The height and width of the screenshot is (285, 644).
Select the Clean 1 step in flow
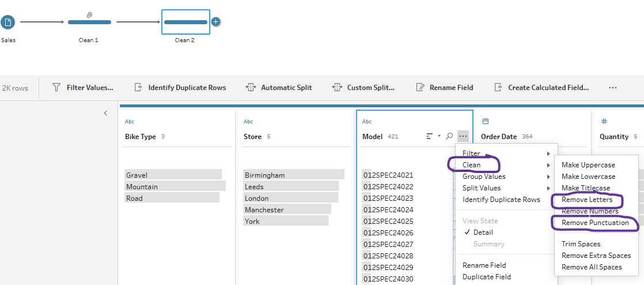(89, 22)
